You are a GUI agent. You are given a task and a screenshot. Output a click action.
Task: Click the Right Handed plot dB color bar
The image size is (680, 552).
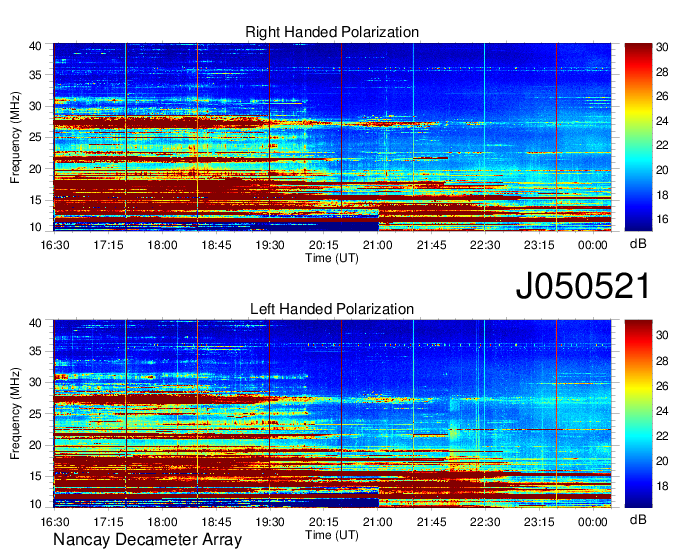coord(638,137)
